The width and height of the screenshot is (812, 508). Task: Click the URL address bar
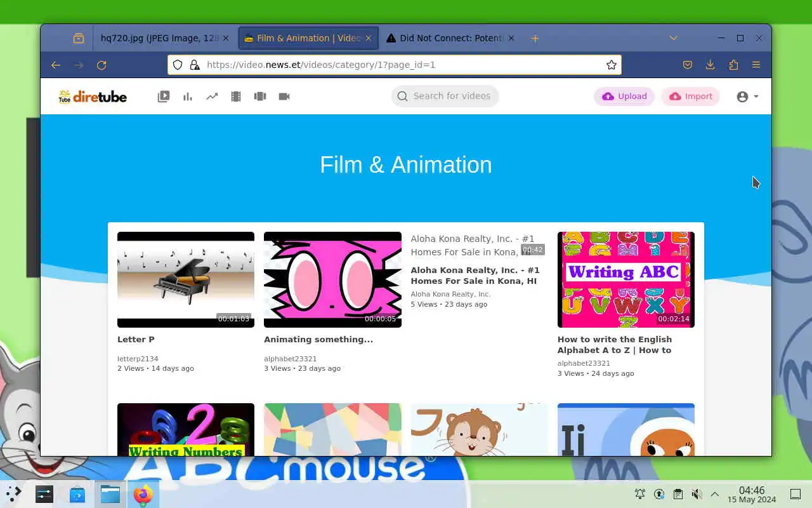395,65
